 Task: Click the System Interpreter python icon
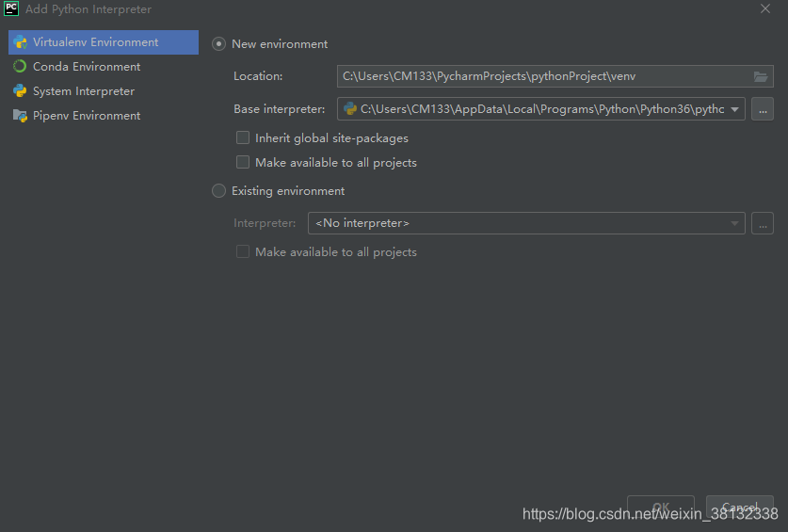pyautogui.click(x=20, y=91)
